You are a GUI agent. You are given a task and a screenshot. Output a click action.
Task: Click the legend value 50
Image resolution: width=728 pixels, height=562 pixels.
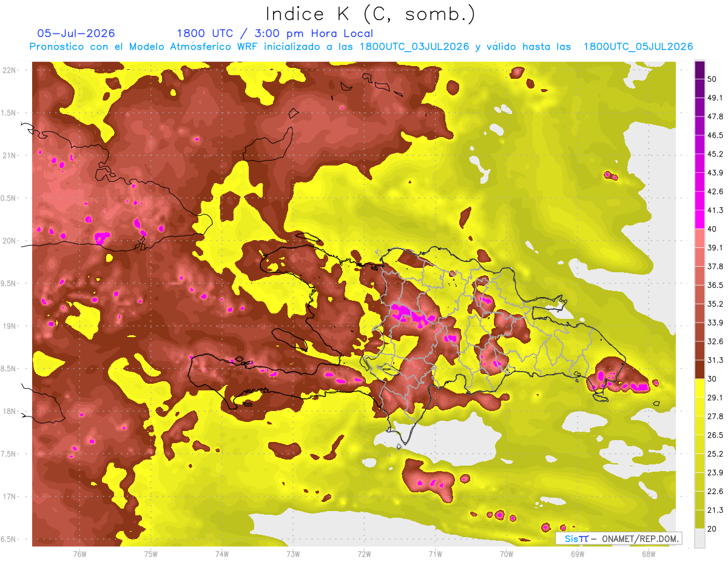click(x=713, y=79)
